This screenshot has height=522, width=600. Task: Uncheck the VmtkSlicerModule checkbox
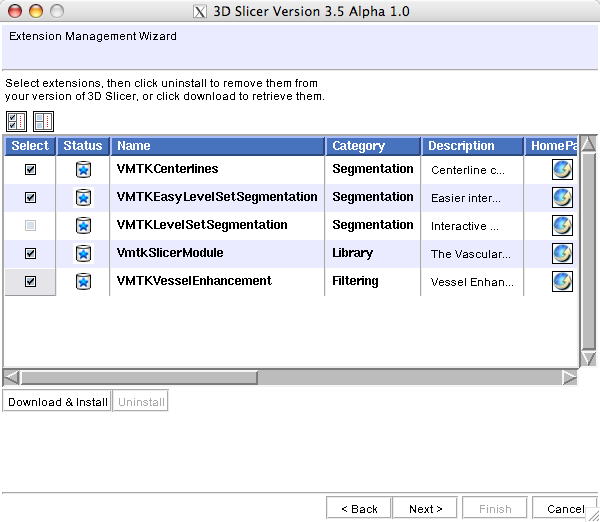30,254
